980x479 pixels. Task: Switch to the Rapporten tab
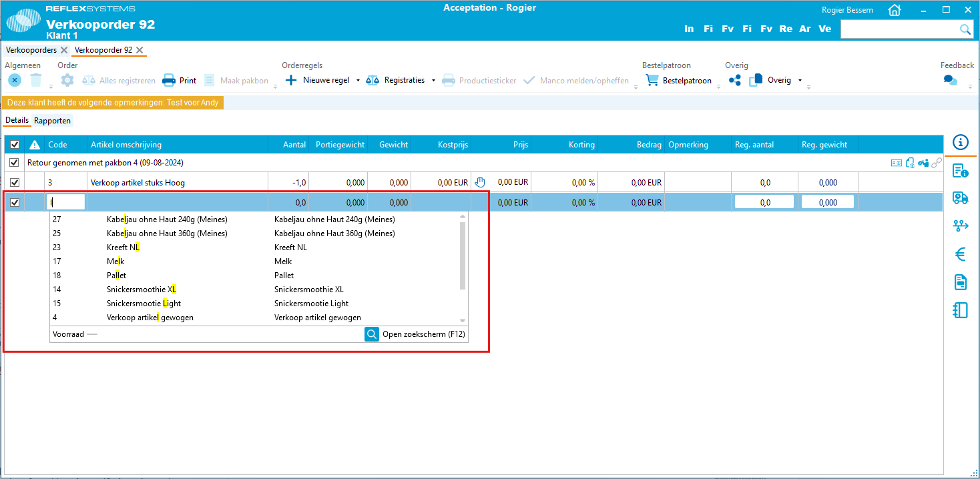coord(53,121)
